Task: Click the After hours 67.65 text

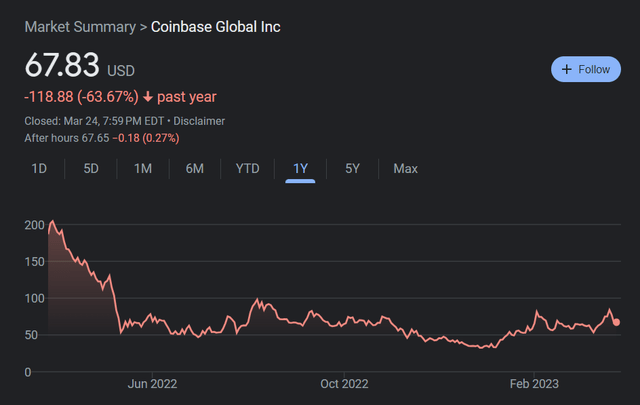Action: coord(67,138)
